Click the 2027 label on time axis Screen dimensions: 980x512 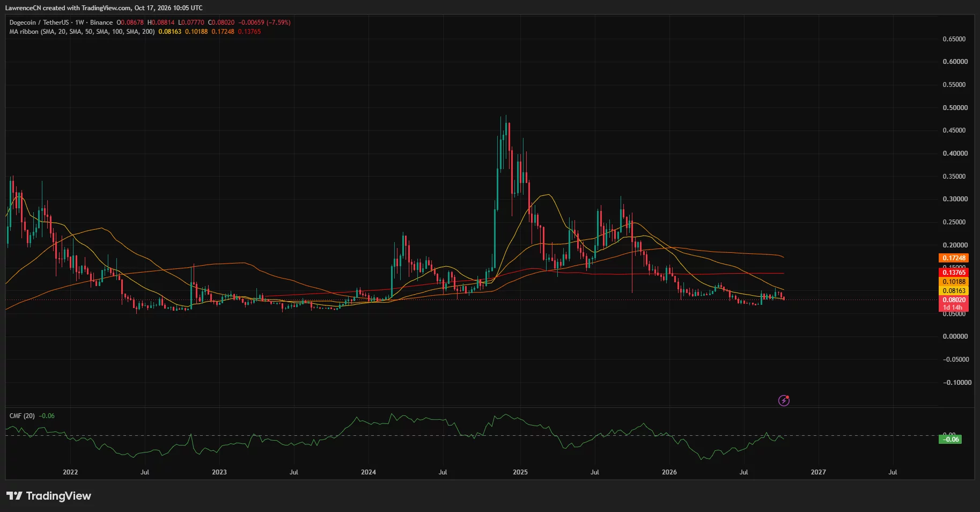coord(819,472)
